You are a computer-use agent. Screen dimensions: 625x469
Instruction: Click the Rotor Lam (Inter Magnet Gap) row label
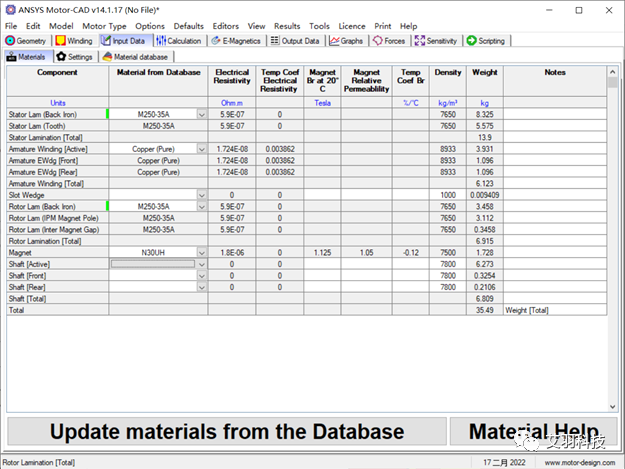tap(54, 230)
